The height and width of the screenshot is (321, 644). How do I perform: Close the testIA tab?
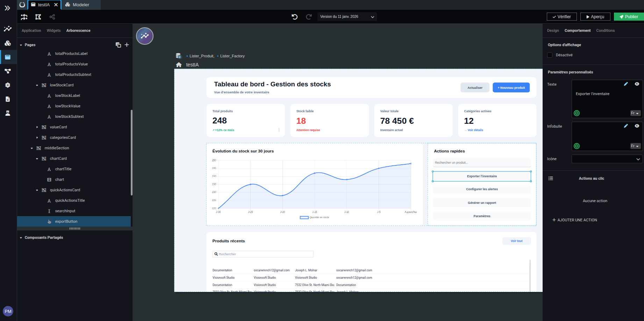[56, 5]
